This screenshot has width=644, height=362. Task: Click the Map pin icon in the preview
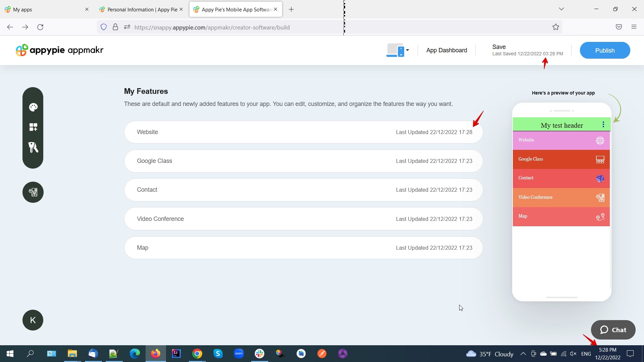(x=600, y=217)
